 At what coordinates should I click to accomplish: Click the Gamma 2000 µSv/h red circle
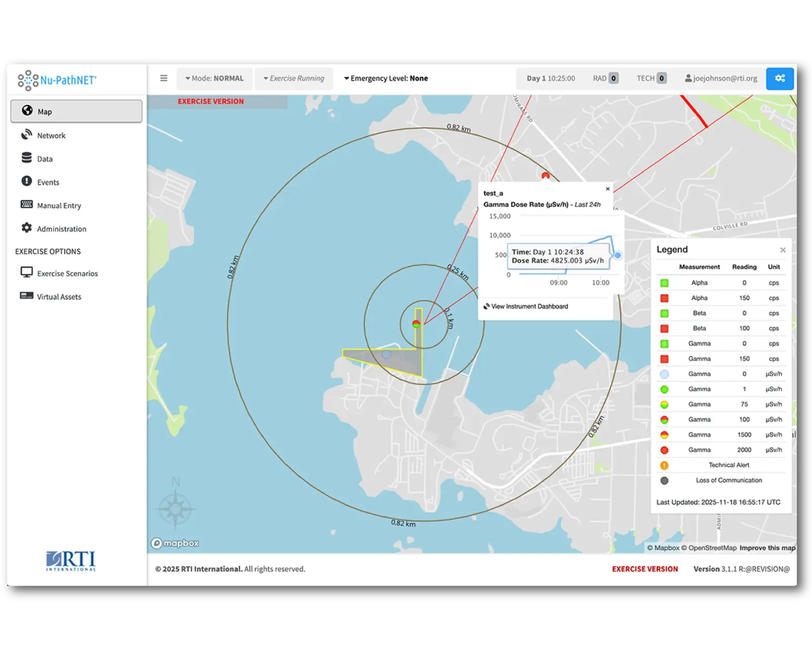coord(664,450)
